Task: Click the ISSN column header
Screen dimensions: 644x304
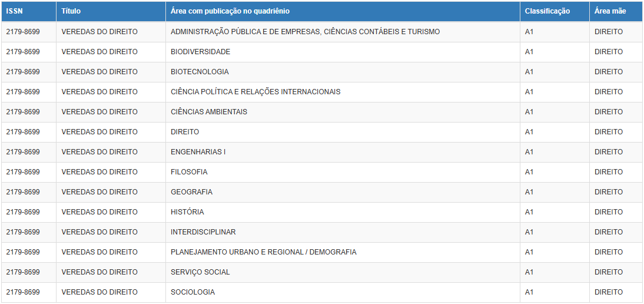Action: [15, 11]
